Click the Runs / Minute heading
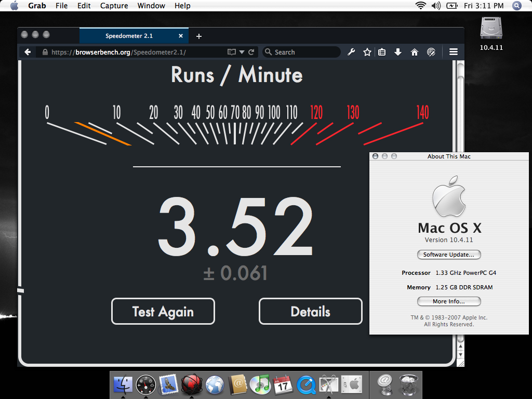This screenshot has height=399, width=532. point(236,75)
